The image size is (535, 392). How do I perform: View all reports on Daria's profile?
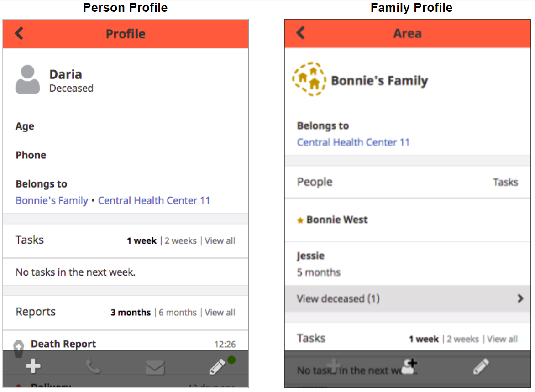tap(220, 313)
